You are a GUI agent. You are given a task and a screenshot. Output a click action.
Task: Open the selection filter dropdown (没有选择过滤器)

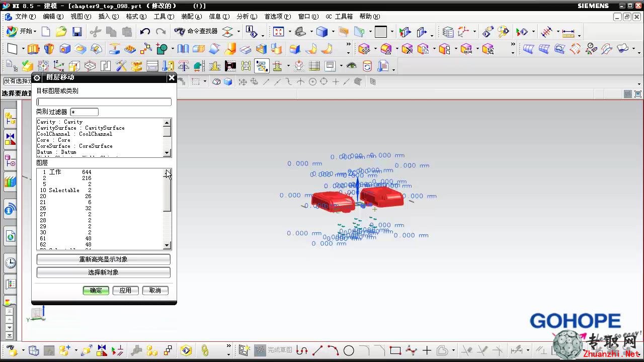[x=18, y=81]
